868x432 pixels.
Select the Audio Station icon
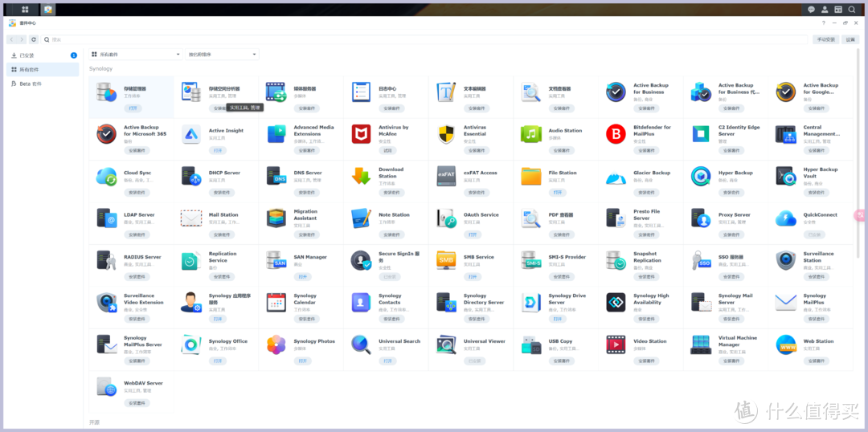click(x=531, y=134)
